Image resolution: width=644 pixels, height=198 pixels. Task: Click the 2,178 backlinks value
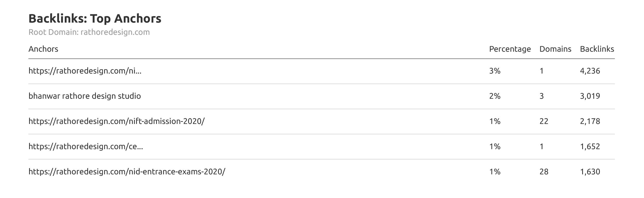click(590, 121)
